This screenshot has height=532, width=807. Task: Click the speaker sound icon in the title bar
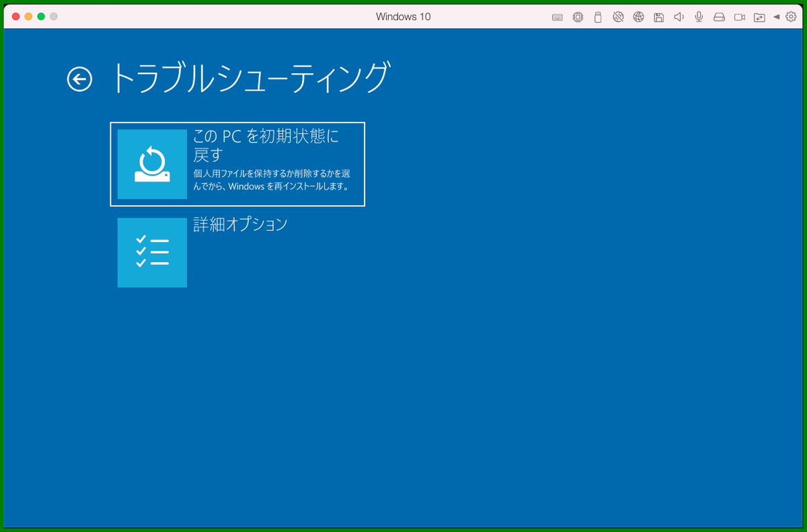(x=679, y=17)
